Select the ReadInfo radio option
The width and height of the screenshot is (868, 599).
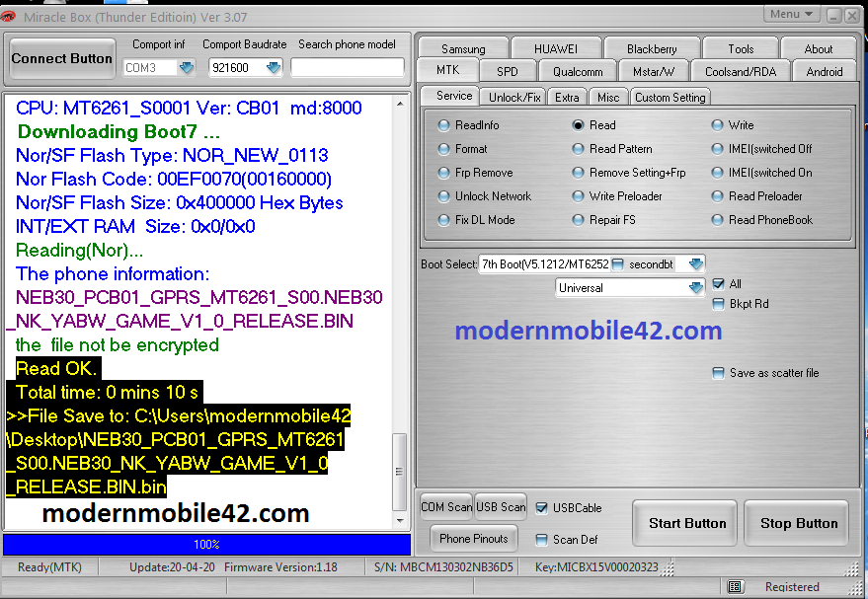[x=443, y=125]
